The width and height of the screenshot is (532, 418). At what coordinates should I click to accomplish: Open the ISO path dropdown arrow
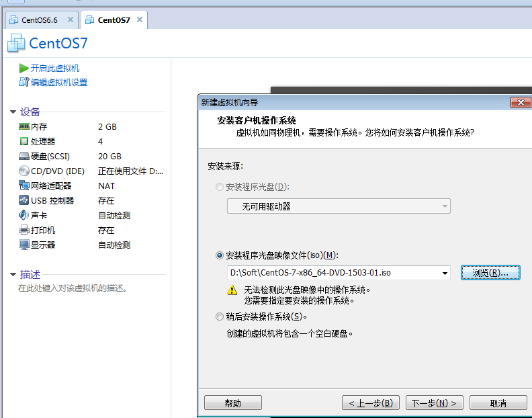pos(445,273)
